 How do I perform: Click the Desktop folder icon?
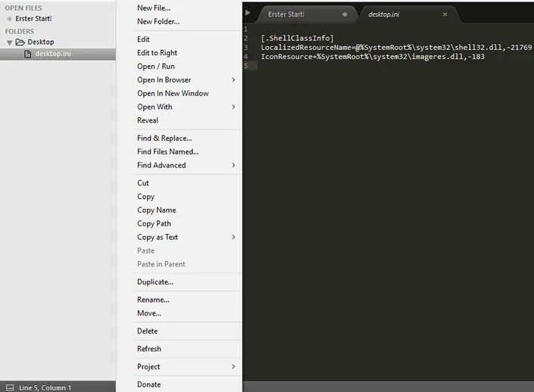(x=20, y=42)
